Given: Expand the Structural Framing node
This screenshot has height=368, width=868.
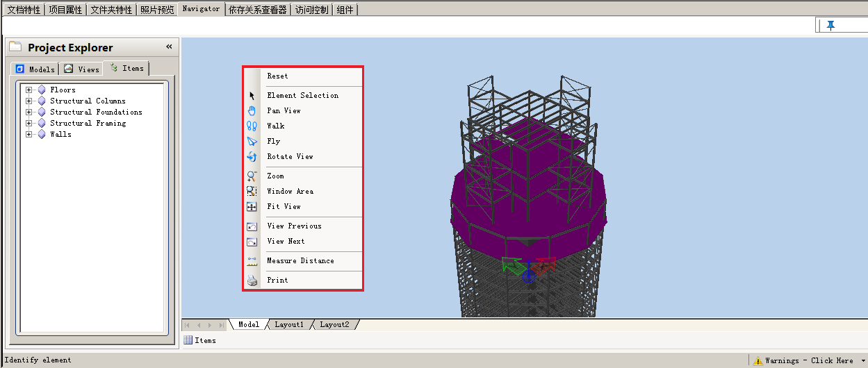Looking at the screenshot, I should [x=28, y=123].
